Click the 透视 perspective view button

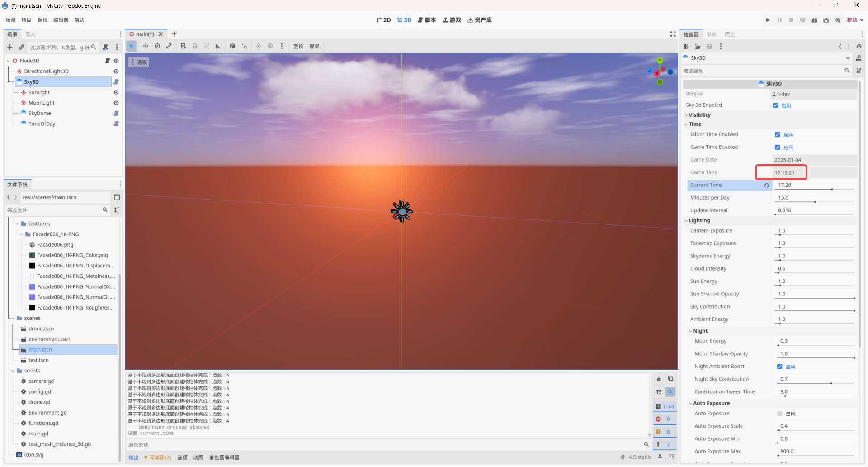tap(139, 62)
